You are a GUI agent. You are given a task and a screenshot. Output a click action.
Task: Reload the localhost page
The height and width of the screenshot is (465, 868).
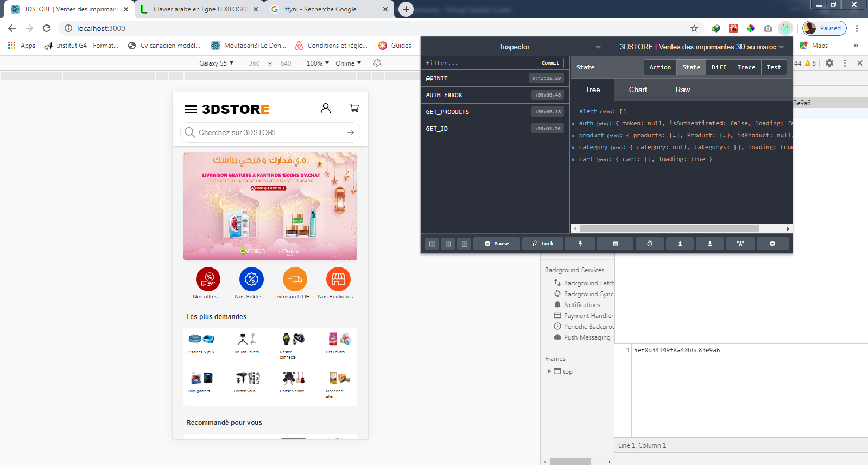[47, 28]
